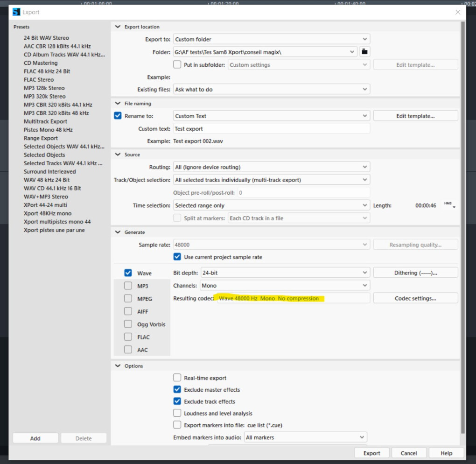
Task: Select the WAV+MP3 Stereo preset
Action: [x=46, y=197]
